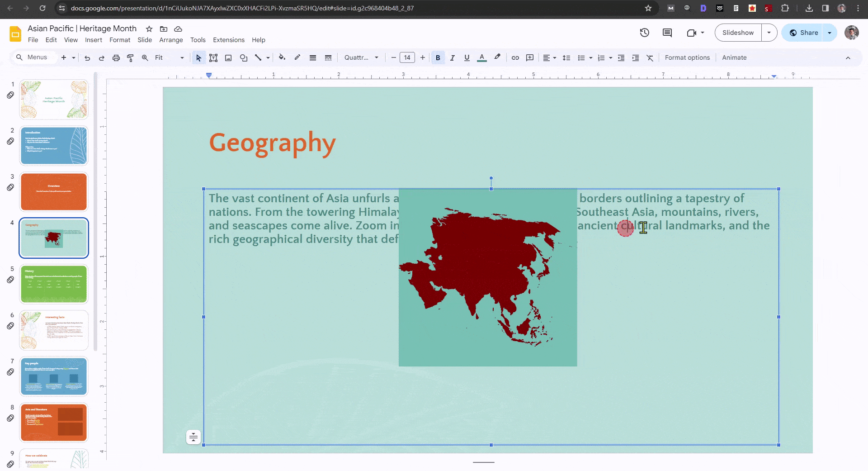Open the font family dropdown
Image resolution: width=868 pixels, height=471 pixels.
click(x=359, y=57)
